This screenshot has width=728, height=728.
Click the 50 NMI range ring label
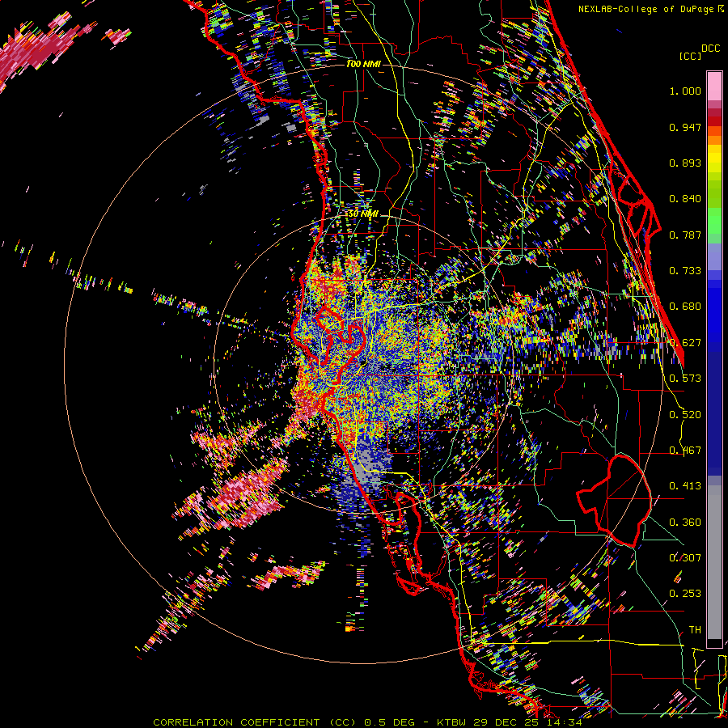pos(363,214)
